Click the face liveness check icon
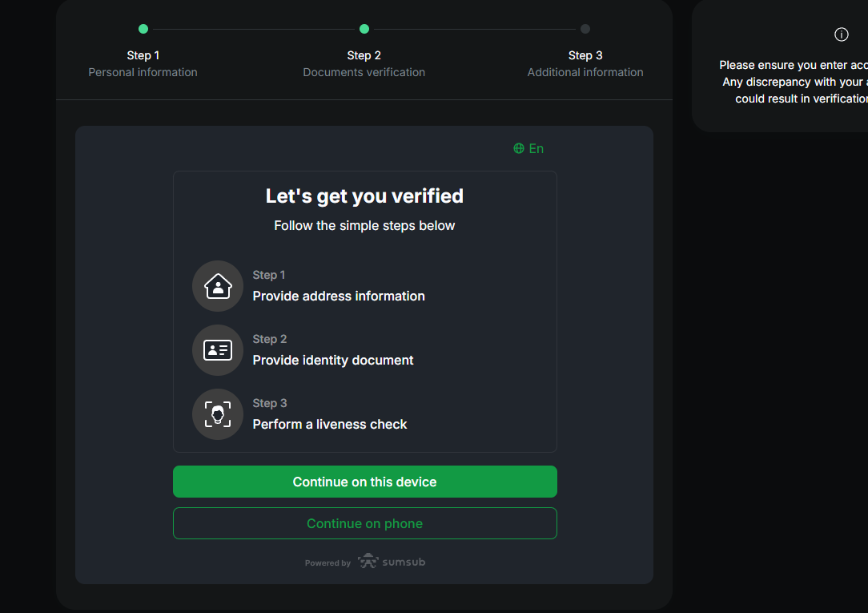868x613 pixels. click(x=218, y=414)
